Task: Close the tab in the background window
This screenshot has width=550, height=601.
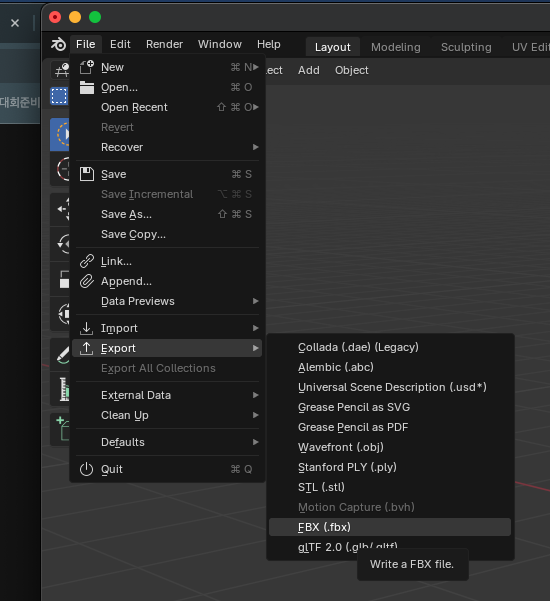Action: 15,23
